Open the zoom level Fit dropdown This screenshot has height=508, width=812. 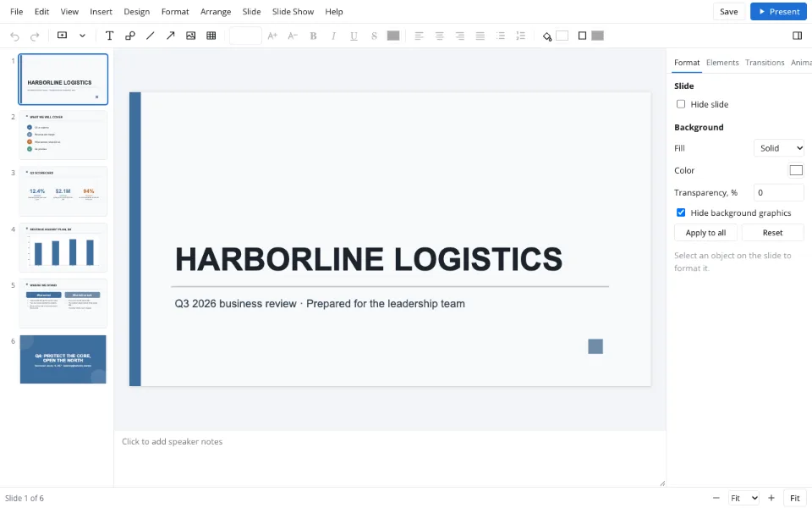[743, 498]
